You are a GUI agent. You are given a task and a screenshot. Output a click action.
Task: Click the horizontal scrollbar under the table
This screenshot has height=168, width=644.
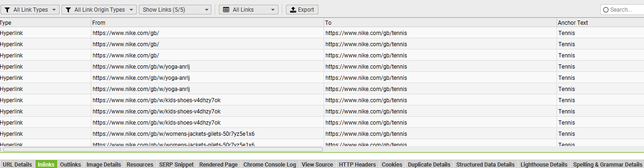coord(163,149)
